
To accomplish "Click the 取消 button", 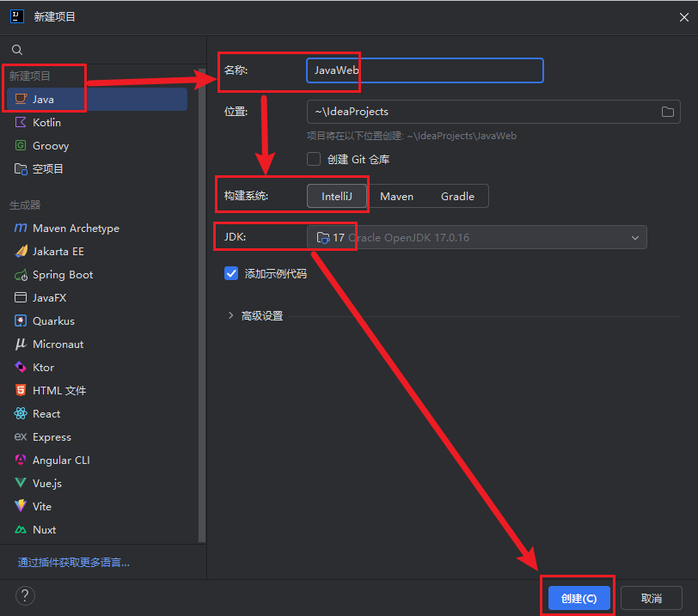I will click(x=651, y=598).
